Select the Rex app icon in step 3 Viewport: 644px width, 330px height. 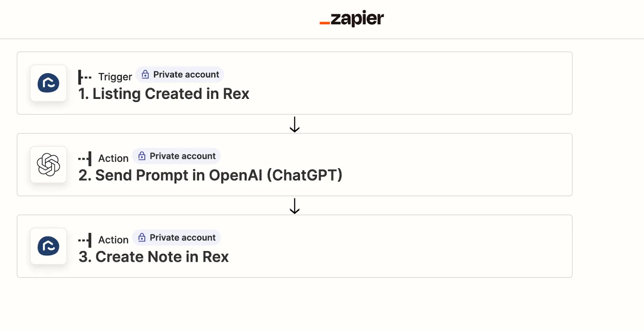[x=48, y=246]
